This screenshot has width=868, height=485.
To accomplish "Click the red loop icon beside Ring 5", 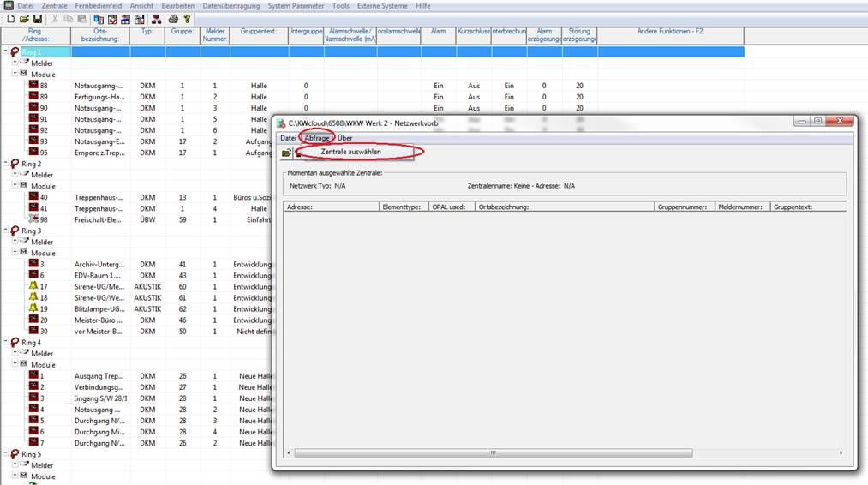I will (15, 454).
